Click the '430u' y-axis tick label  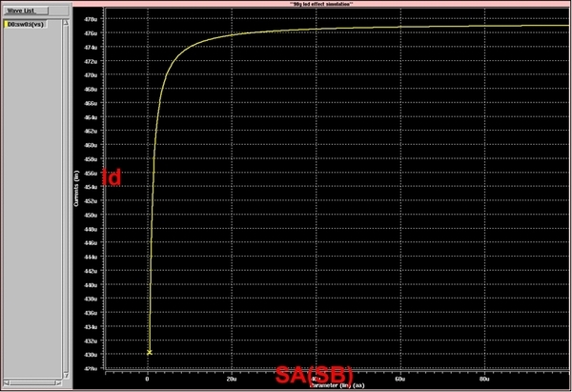[92, 355]
